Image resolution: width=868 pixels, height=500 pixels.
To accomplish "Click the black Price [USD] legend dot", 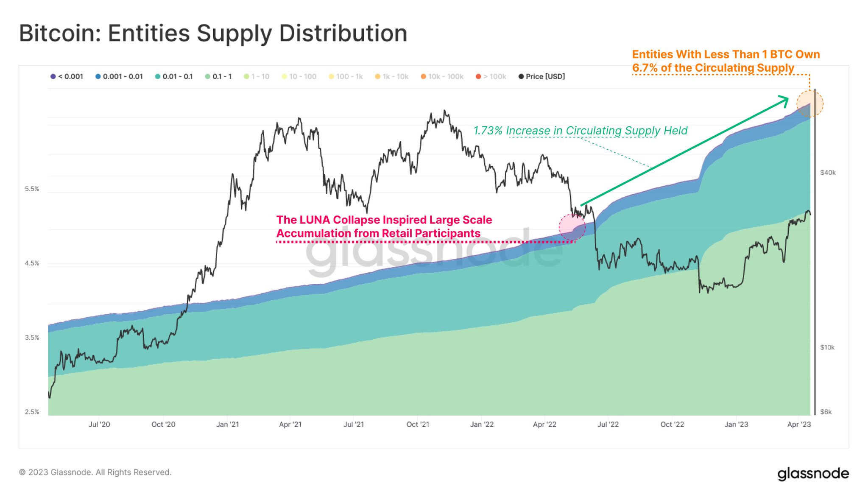I will click(x=521, y=76).
